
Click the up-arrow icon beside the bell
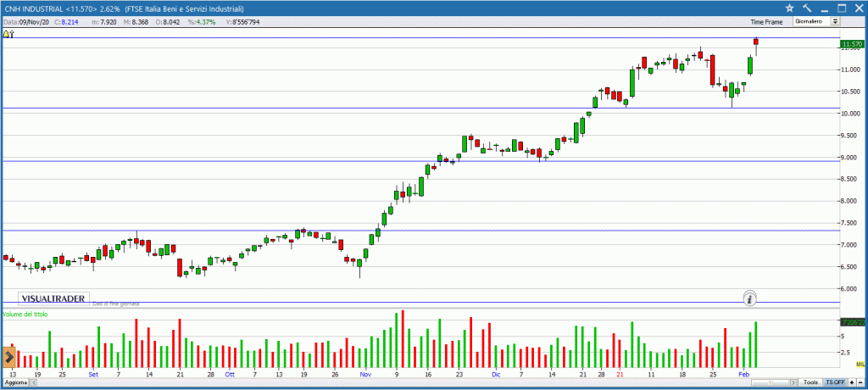click(12, 34)
